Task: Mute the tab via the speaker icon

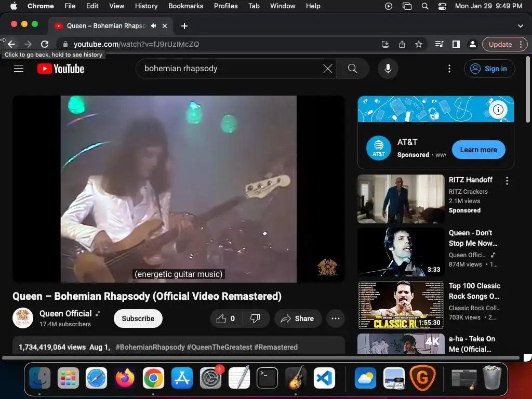Action: [x=154, y=26]
